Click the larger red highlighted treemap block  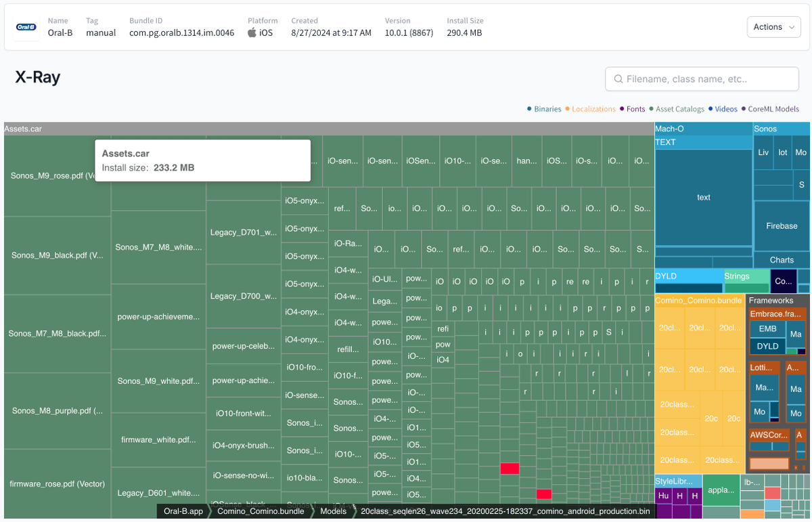[x=510, y=469]
